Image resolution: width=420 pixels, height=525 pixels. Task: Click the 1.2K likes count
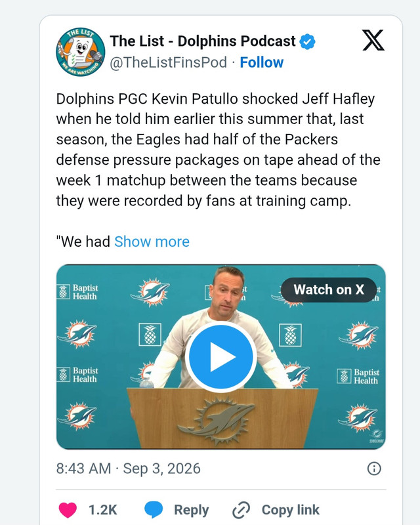103,510
